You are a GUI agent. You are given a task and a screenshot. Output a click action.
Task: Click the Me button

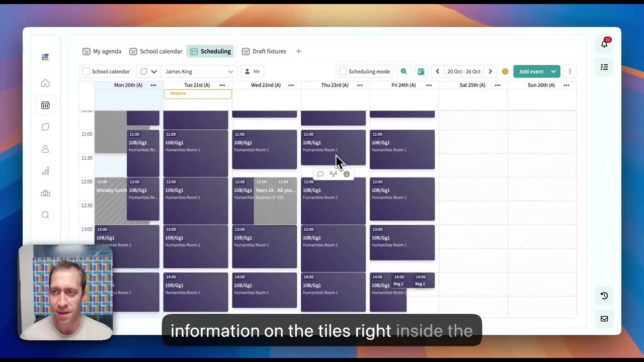click(x=252, y=71)
